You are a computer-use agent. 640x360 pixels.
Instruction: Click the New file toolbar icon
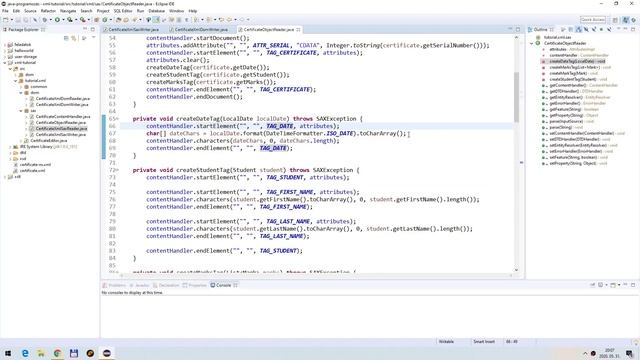click(x=5, y=20)
